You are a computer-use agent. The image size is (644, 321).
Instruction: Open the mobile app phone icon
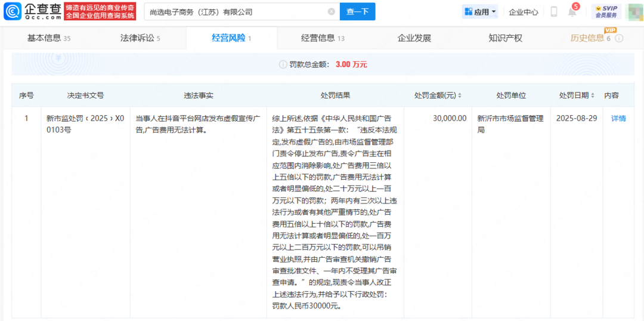tap(553, 12)
